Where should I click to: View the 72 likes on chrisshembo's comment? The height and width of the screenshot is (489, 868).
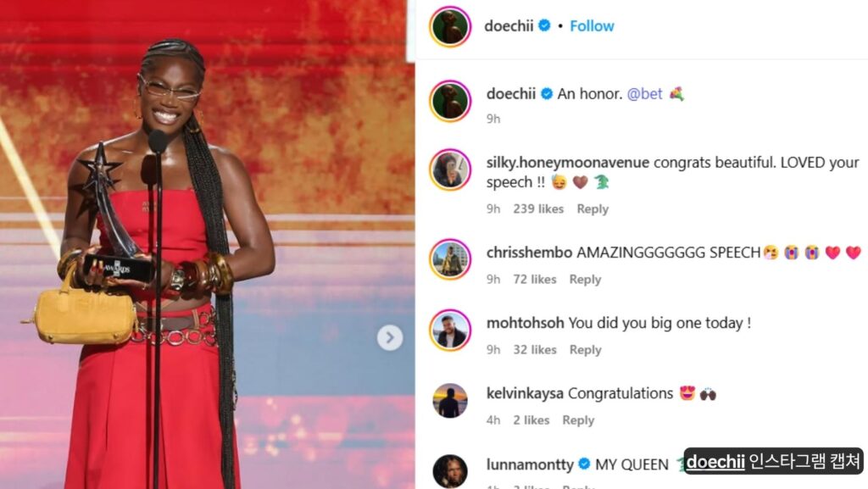coord(534,280)
